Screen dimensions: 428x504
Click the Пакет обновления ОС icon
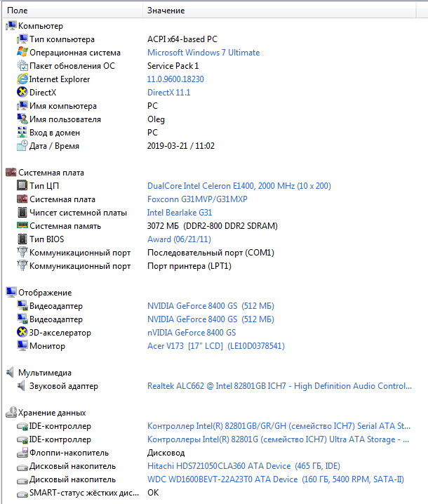pos(22,65)
